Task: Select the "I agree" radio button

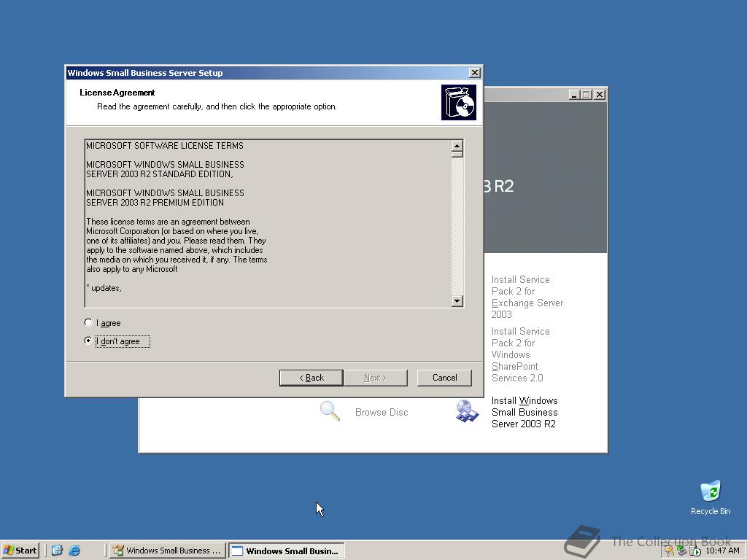Action: coord(88,322)
